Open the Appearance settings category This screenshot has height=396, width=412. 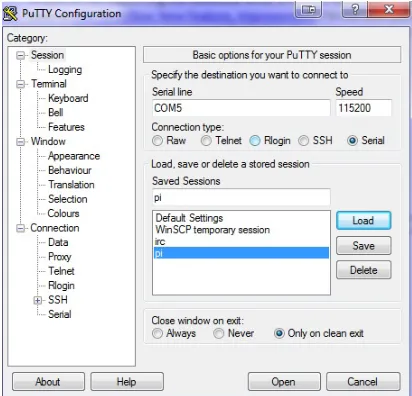point(74,156)
